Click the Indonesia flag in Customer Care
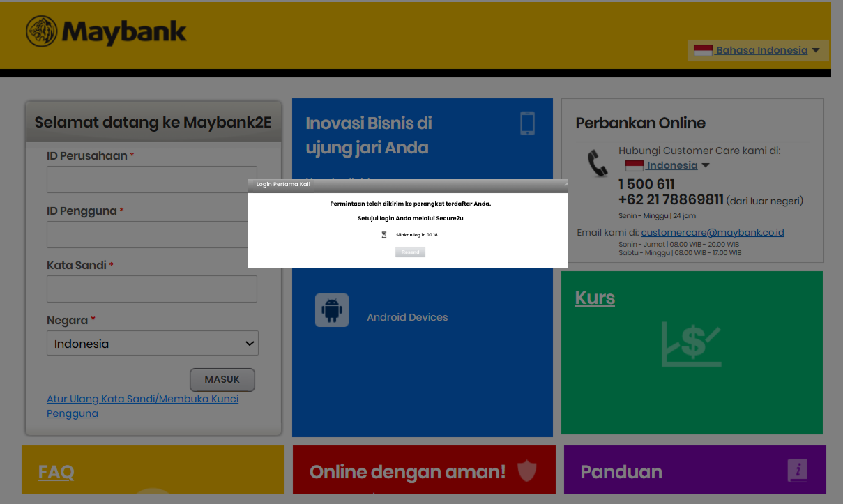843x504 pixels. [x=635, y=165]
